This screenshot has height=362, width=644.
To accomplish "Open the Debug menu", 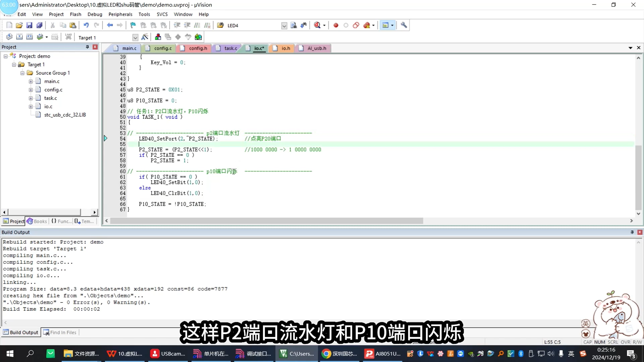I will point(95,14).
